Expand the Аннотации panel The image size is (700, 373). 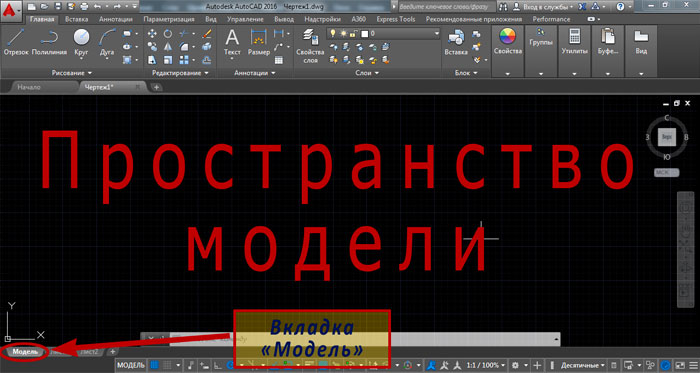(254, 72)
